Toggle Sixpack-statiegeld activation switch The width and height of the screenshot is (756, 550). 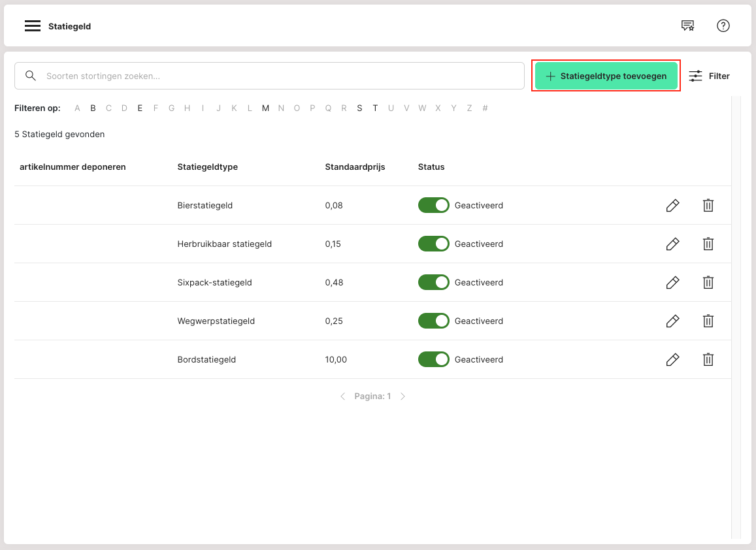coord(434,283)
